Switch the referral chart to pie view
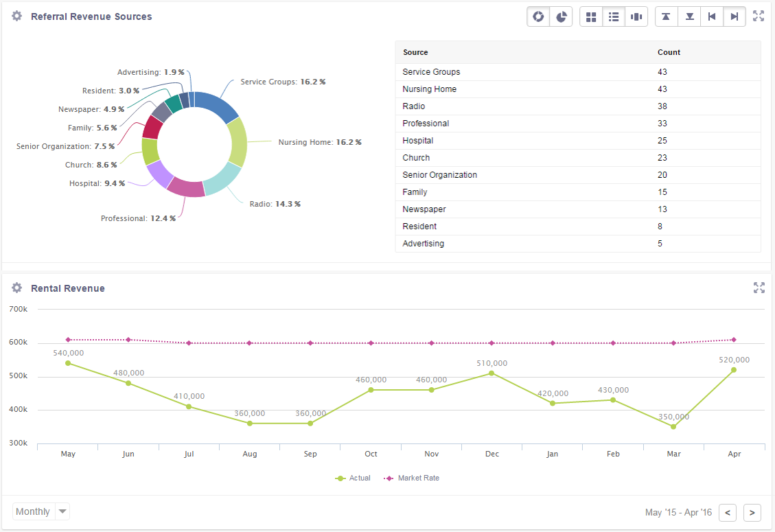This screenshot has height=532, width=775. coord(561,16)
